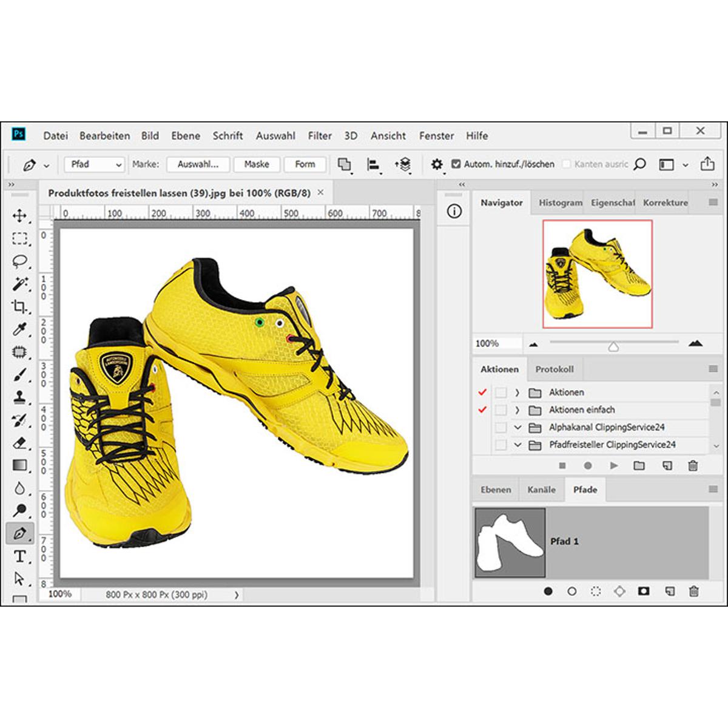
Task: Make work path from selection
Action: 619,591
